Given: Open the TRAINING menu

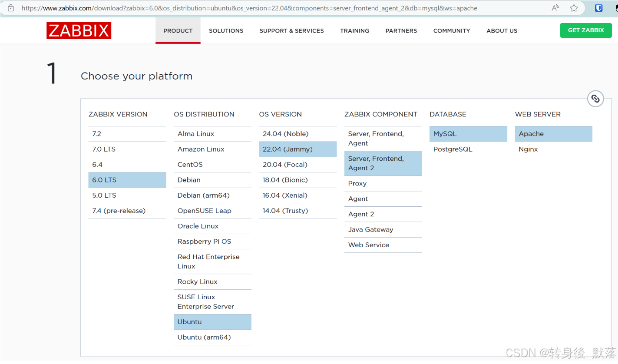Looking at the screenshot, I should [x=354, y=31].
